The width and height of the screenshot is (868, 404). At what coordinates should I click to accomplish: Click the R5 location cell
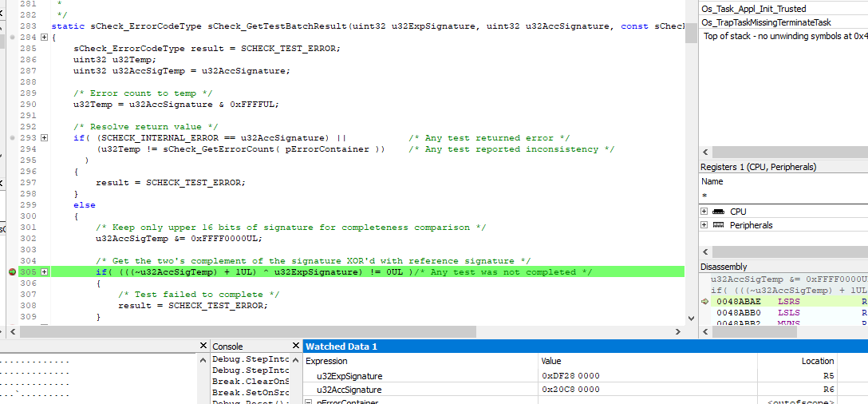(x=829, y=376)
